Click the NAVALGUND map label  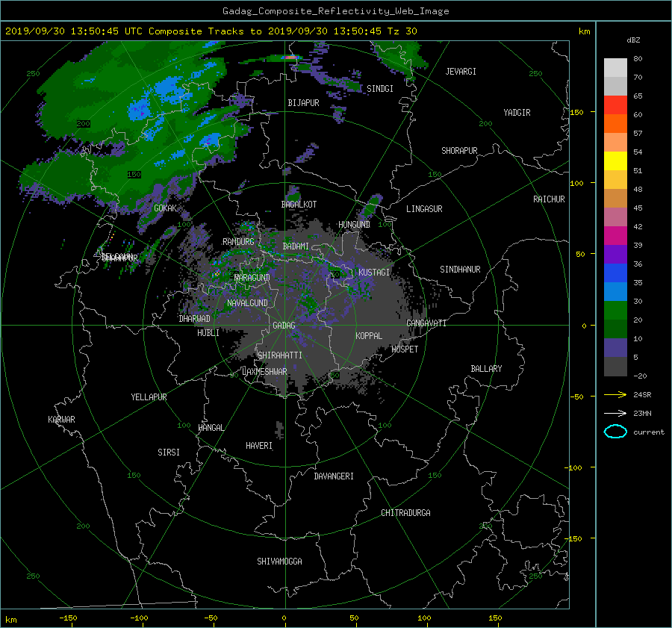click(x=247, y=303)
